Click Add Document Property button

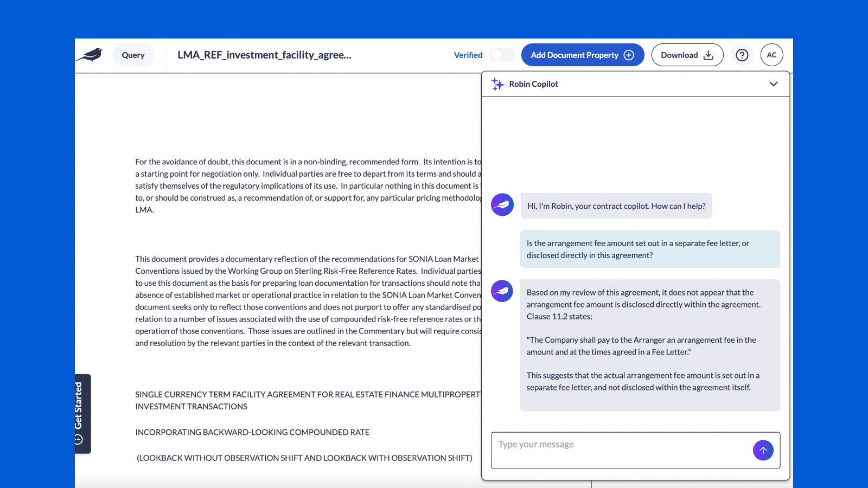583,55
